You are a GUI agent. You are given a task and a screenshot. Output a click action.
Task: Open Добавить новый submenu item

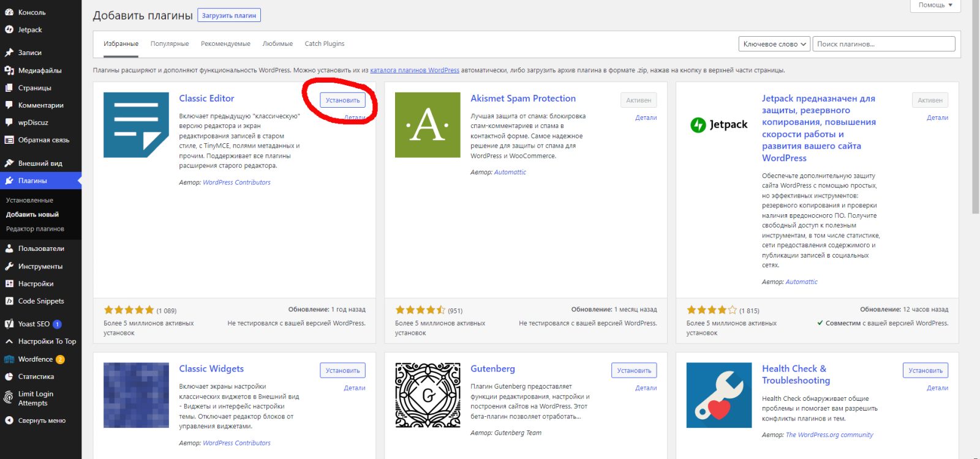pos(32,215)
